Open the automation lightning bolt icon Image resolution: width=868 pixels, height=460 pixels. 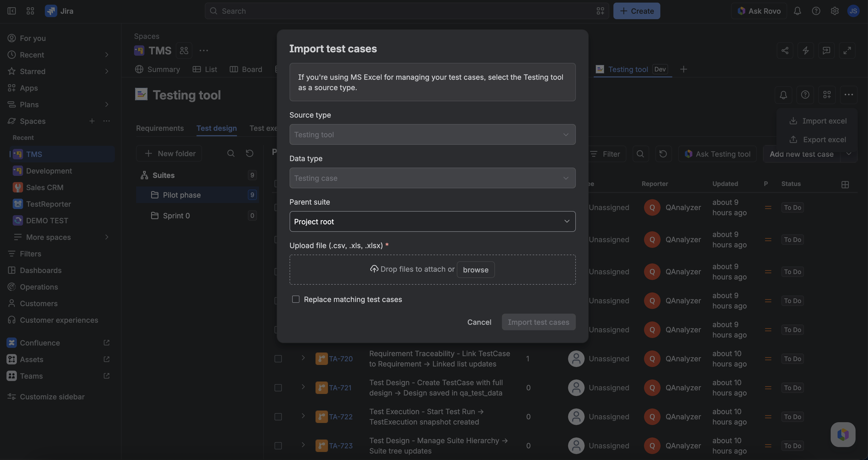click(805, 51)
